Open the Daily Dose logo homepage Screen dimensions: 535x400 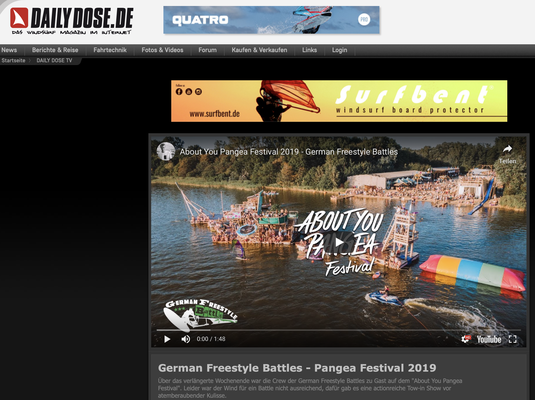click(72, 20)
